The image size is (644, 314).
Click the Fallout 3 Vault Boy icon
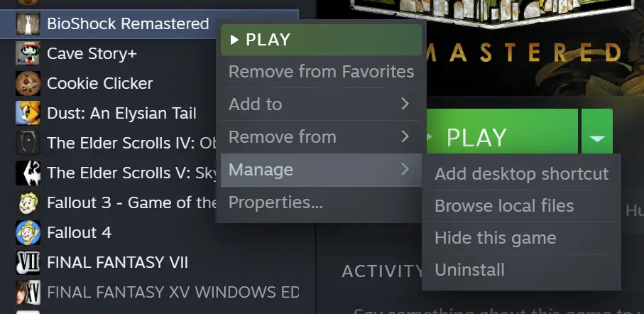point(28,202)
